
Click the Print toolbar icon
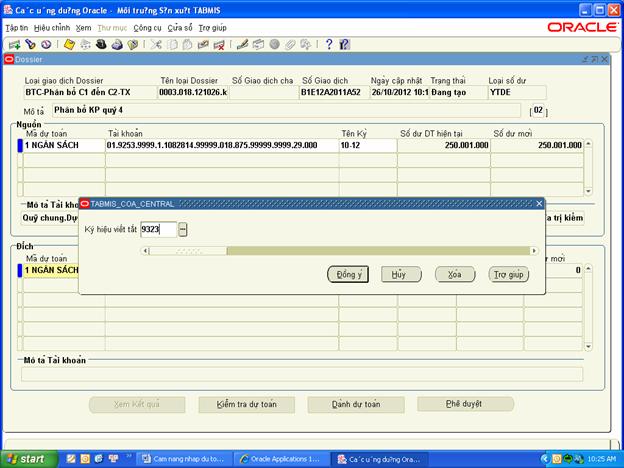pos(117,45)
